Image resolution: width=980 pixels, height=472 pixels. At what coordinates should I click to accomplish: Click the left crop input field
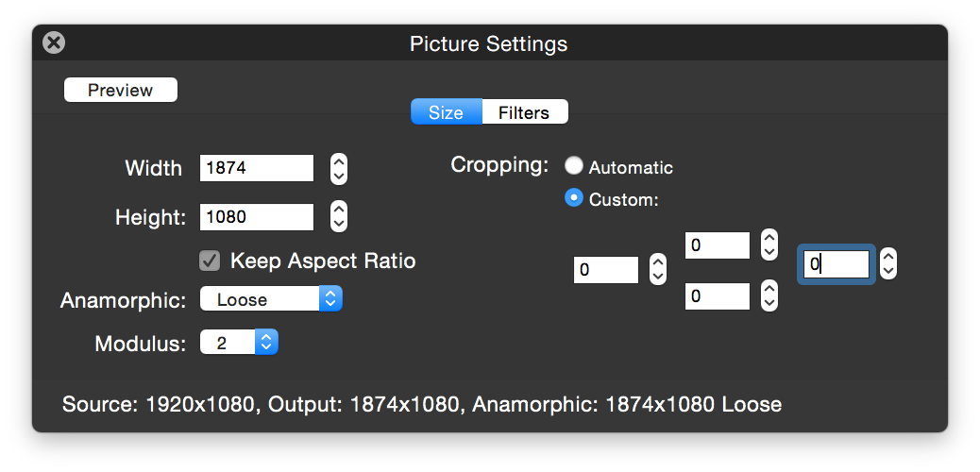(x=605, y=270)
